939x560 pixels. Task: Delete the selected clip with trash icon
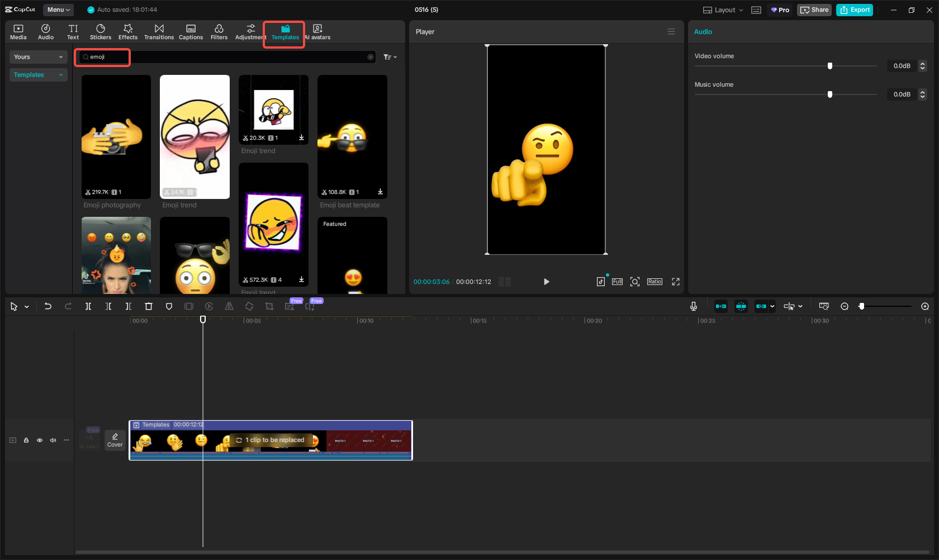tap(148, 306)
